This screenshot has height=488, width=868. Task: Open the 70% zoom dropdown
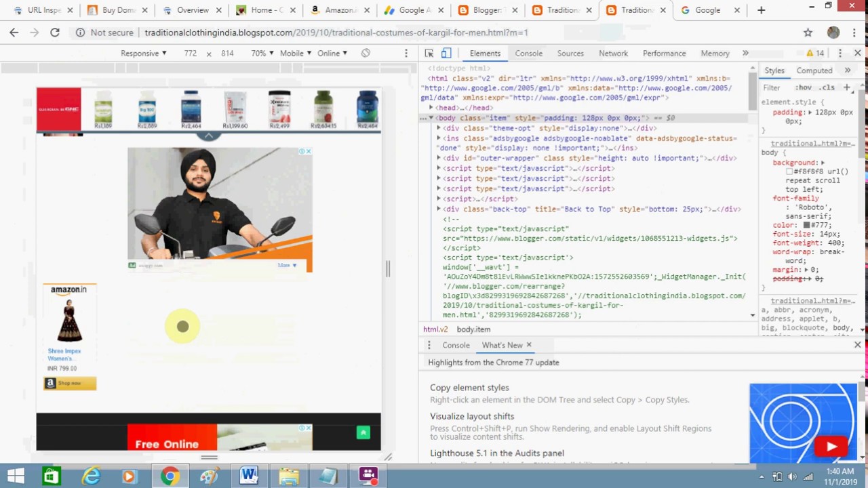coord(262,53)
